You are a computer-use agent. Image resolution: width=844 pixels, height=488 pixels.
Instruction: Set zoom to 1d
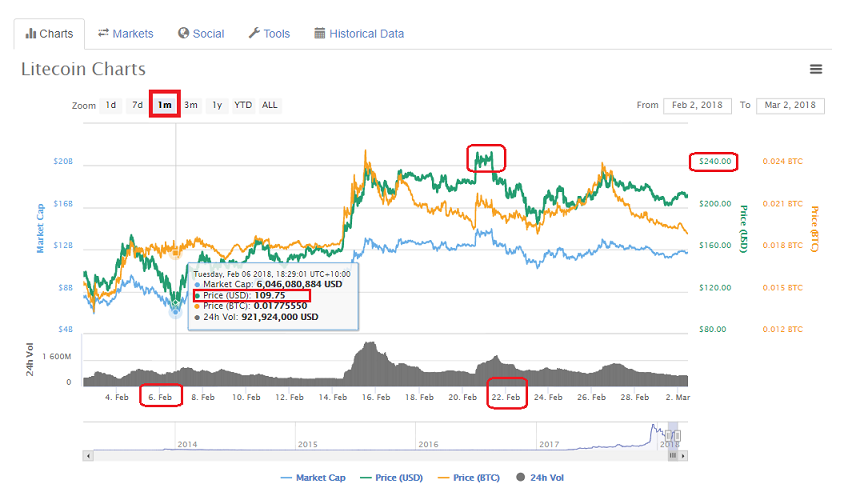click(110, 105)
